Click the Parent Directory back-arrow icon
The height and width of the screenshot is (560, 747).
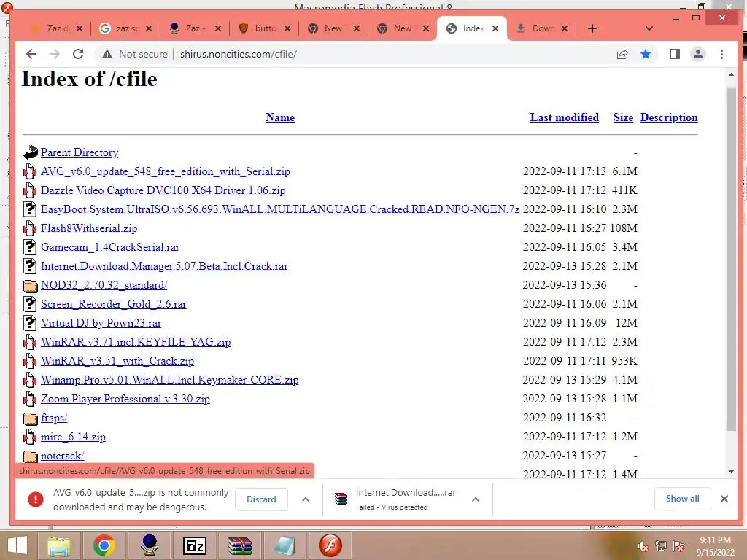tap(30, 152)
